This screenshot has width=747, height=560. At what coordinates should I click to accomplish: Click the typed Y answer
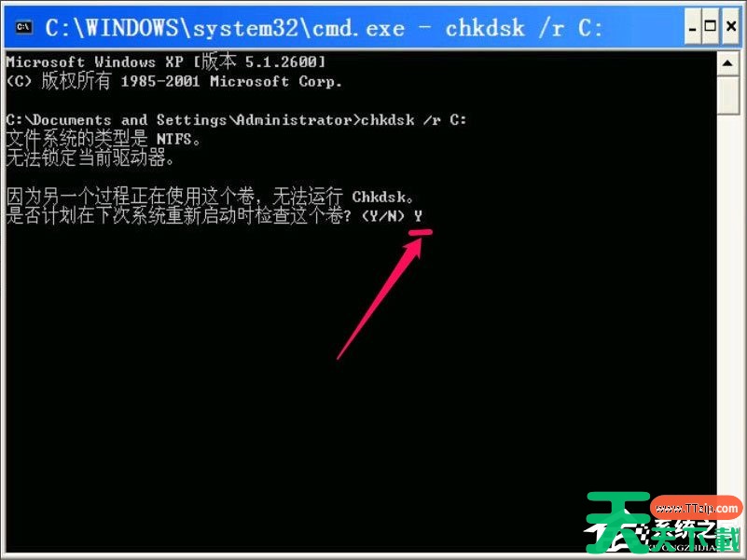point(418,216)
